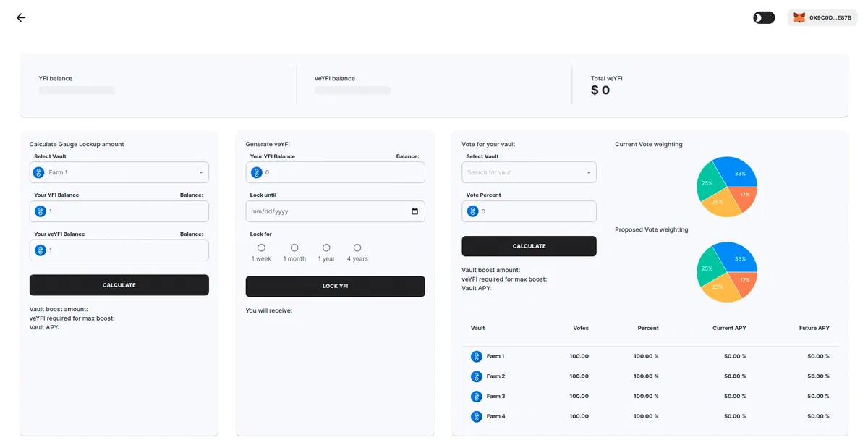The width and height of the screenshot is (868, 440).
Task: Click the Future APY column header
Action: pos(814,328)
